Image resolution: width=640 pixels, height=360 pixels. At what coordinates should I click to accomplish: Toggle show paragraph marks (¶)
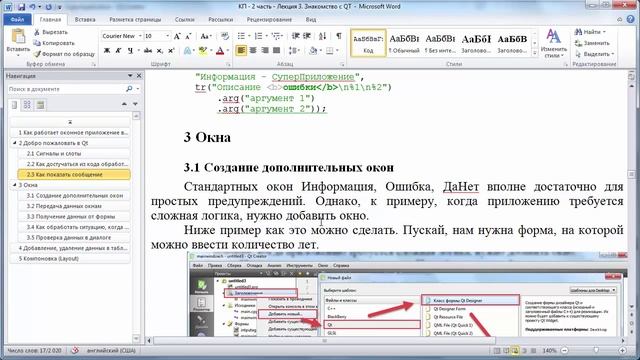tap(339, 36)
